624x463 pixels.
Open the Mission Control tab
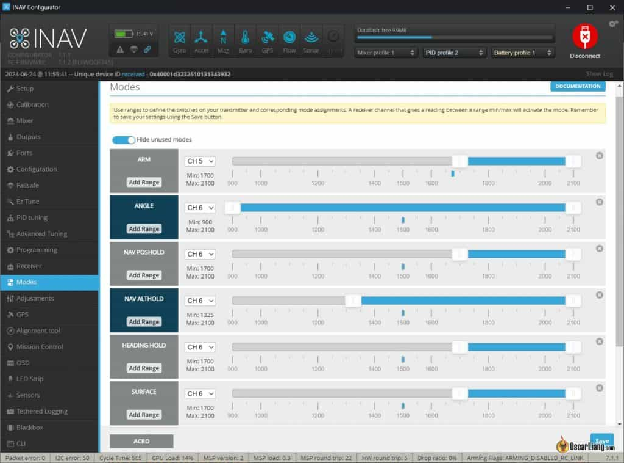[x=49, y=347]
